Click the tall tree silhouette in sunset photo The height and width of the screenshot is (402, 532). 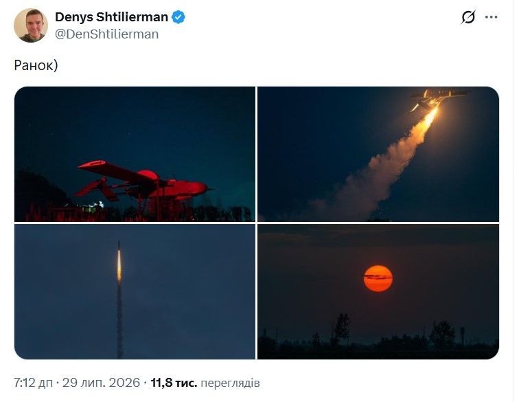pos(341,328)
